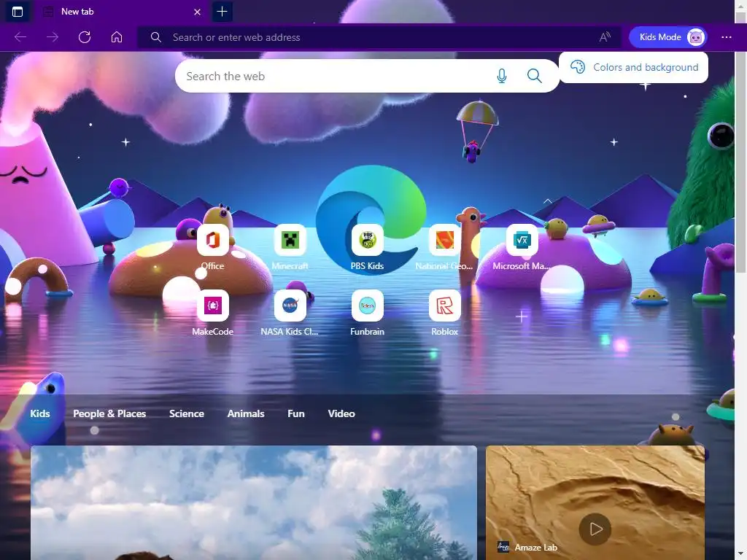This screenshot has width=747, height=560.
Task: Go to the home page
Action: click(117, 37)
